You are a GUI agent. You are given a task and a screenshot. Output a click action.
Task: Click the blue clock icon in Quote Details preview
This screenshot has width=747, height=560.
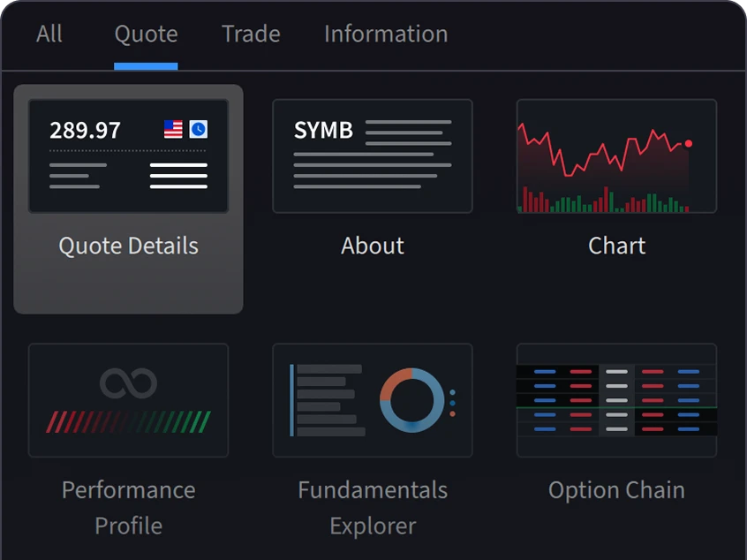(x=199, y=130)
